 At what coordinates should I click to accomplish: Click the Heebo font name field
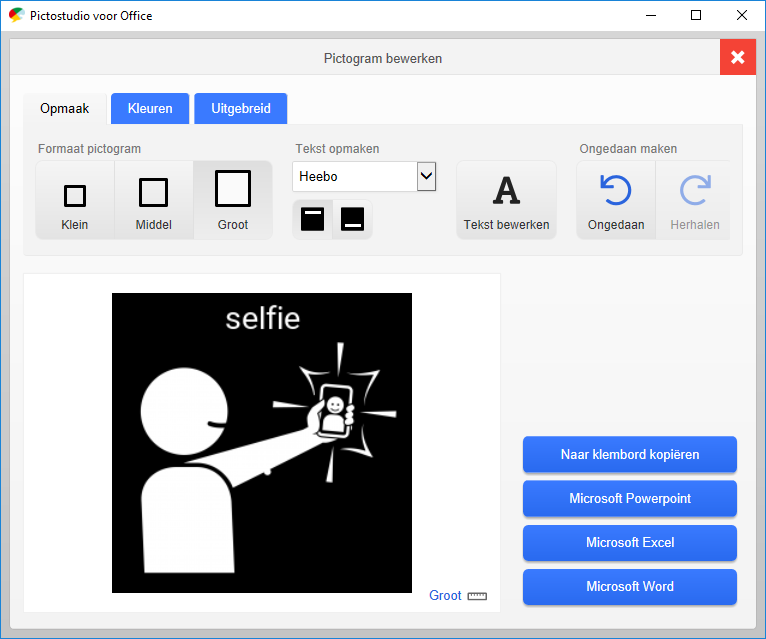tap(355, 176)
